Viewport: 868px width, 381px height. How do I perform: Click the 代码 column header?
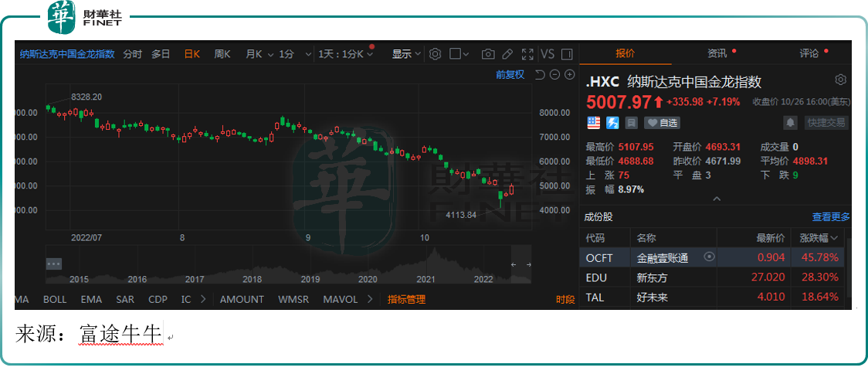(x=595, y=238)
